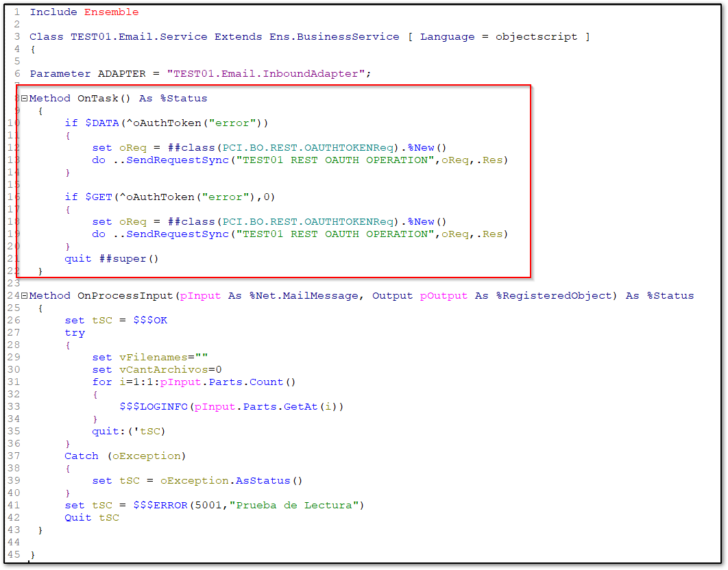Collapse the OnProcessInput method fold marker

point(24,296)
